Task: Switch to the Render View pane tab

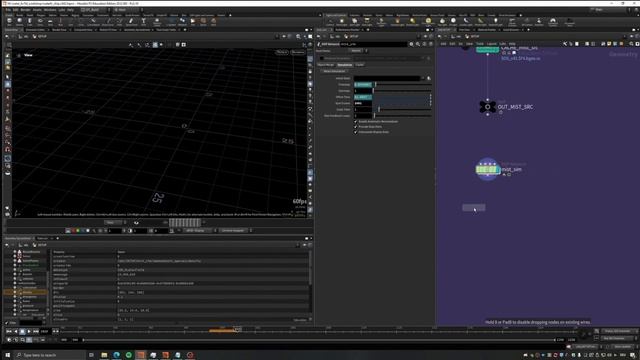Action: tap(59, 30)
